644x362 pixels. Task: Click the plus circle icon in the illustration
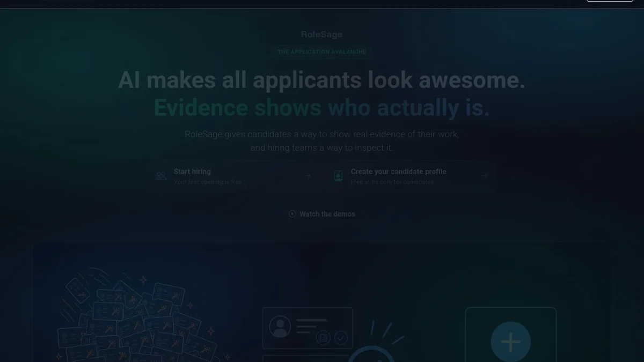click(511, 342)
